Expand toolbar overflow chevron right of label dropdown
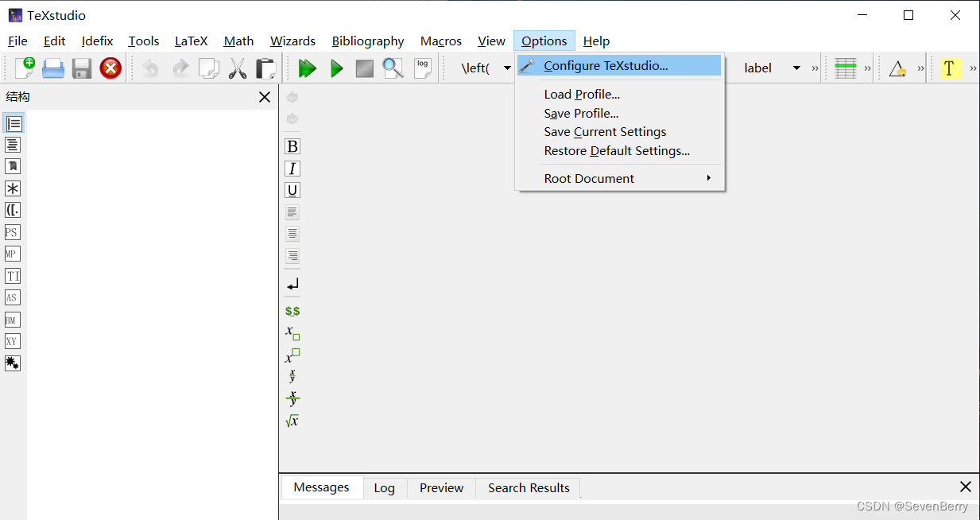The width and height of the screenshot is (980, 520). point(815,68)
